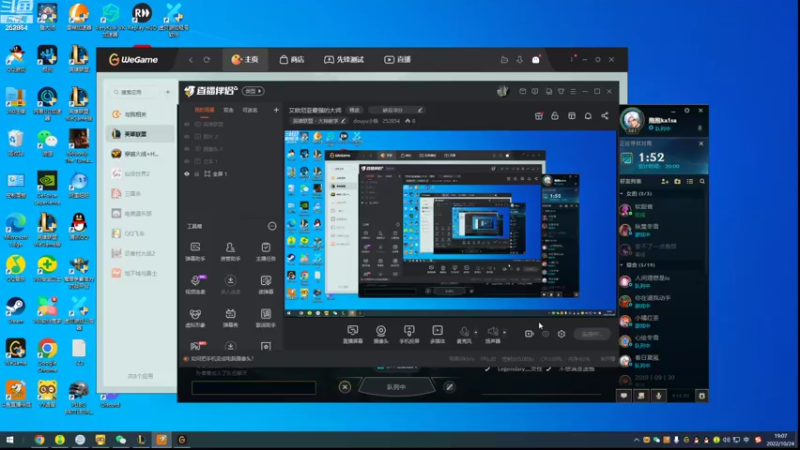Image resolution: width=800 pixels, height=450 pixels.
Task: Open the layout grid icon in companion toolbar
Action: (x=571, y=116)
